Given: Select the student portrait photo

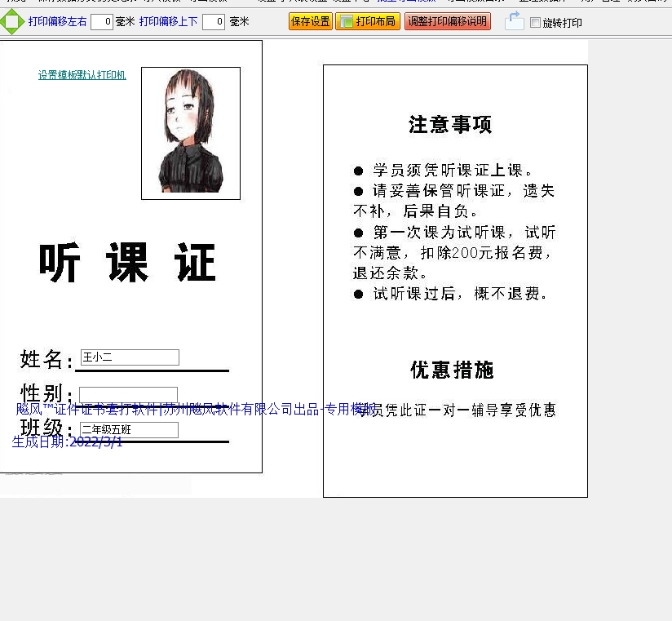Looking at the screenshot, I should (x=190, y=133).
